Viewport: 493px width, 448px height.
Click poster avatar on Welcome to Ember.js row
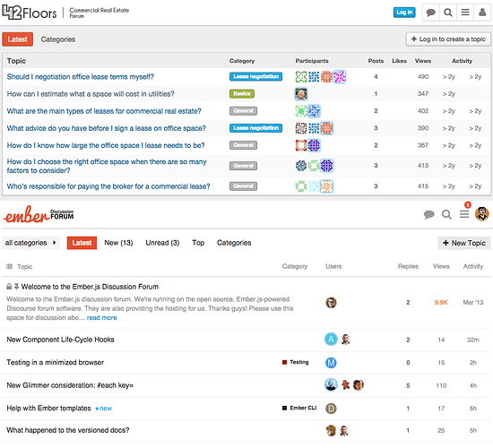coord(331,303)
